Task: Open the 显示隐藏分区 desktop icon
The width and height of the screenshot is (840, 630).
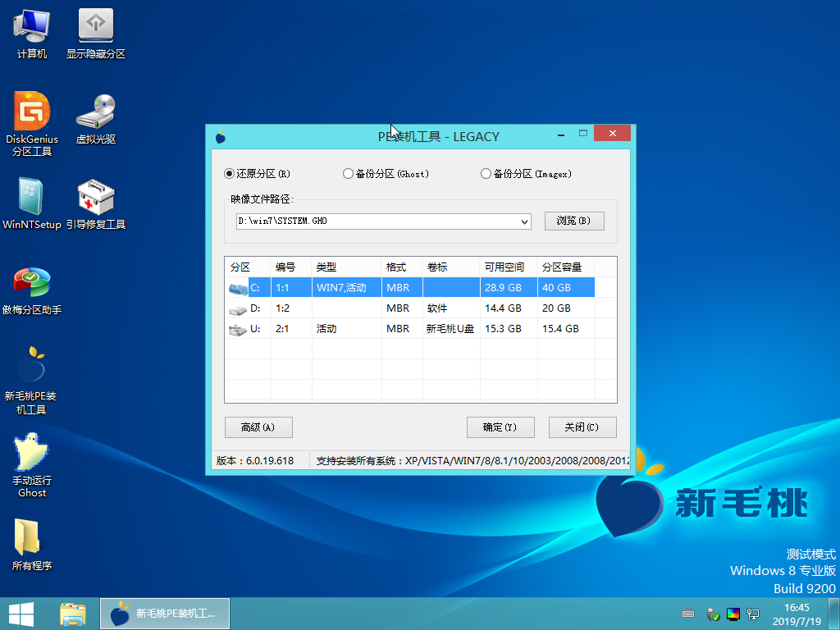Action: click(x=96, y=33)
